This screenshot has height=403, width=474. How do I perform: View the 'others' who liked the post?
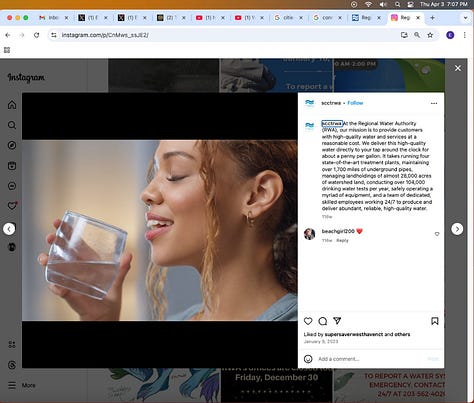[x=402, y=334]
